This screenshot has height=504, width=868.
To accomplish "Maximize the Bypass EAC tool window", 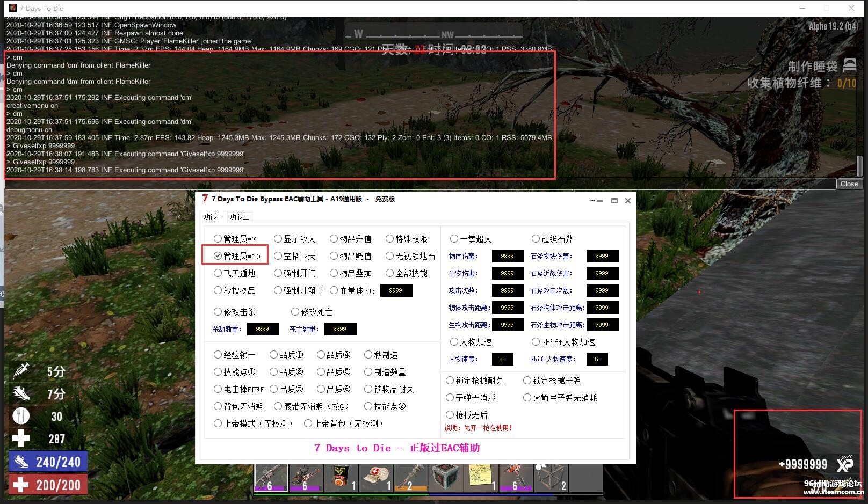I will 614,201.
